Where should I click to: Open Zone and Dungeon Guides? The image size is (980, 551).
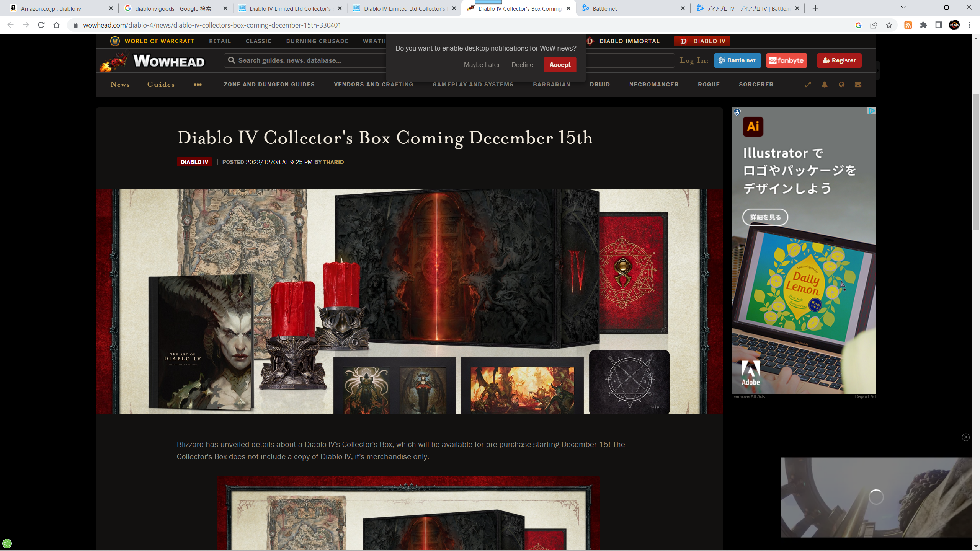(269, 85)
